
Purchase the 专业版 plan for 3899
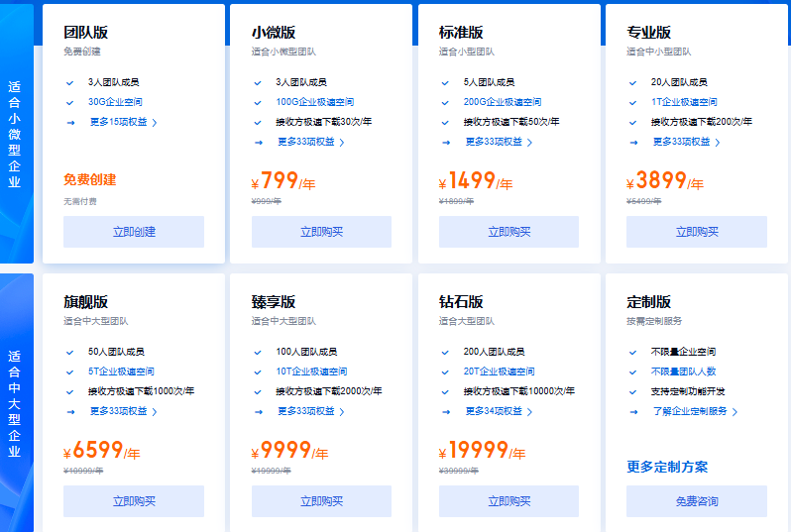click(697, 232)
